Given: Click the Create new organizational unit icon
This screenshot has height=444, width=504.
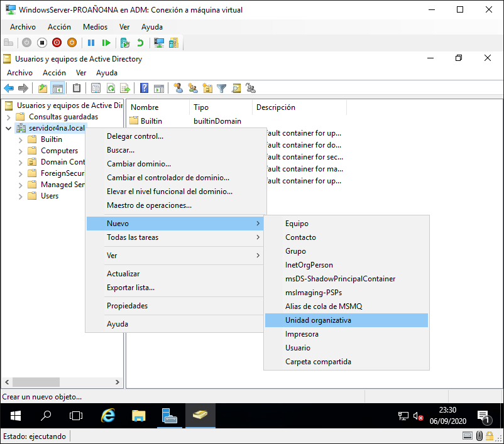Looking at the screenshot, I should 207,88.
